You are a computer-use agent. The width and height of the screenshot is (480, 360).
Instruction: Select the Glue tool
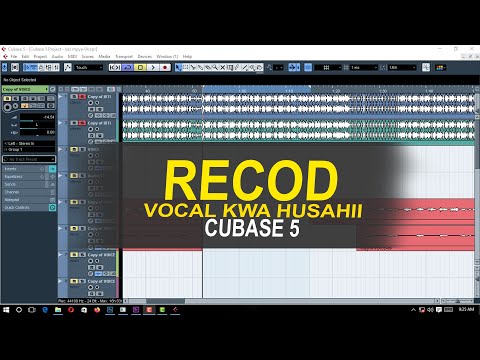click(200, 68)
